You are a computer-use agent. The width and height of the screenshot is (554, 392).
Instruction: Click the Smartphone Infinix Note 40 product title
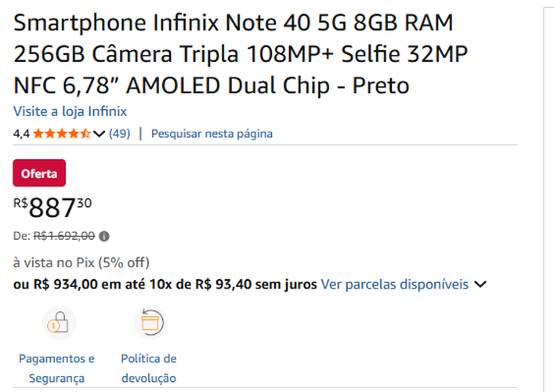[x=234, y=54]
